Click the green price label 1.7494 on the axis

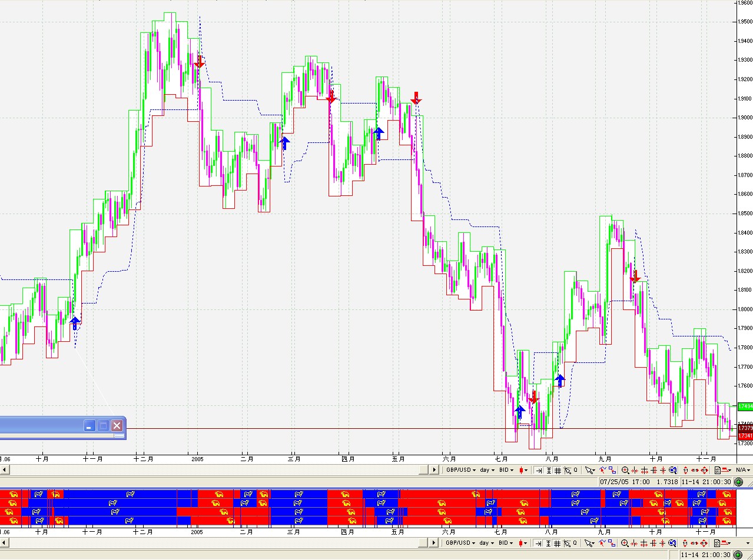[745, 406]
